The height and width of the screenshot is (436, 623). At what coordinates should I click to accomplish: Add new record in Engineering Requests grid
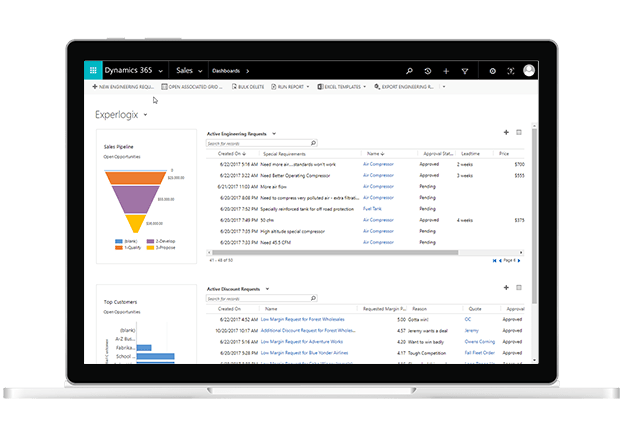(x=506, y=132)
